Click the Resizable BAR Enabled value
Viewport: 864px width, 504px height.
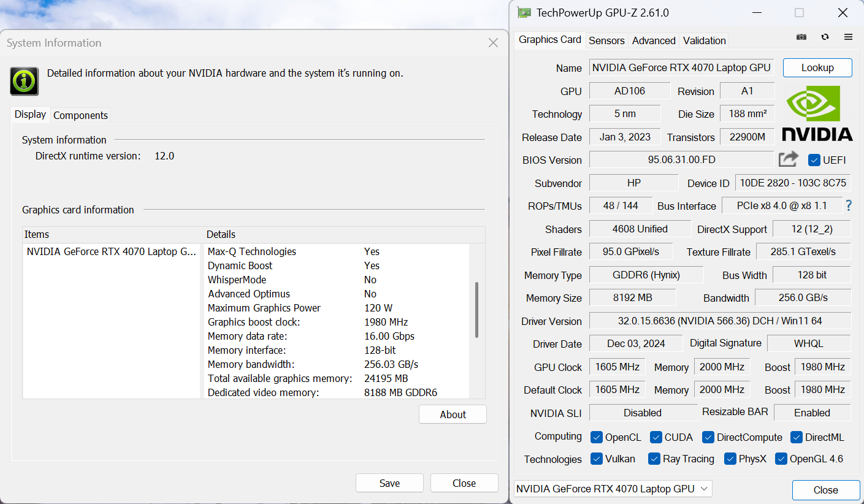coord(812,413)
